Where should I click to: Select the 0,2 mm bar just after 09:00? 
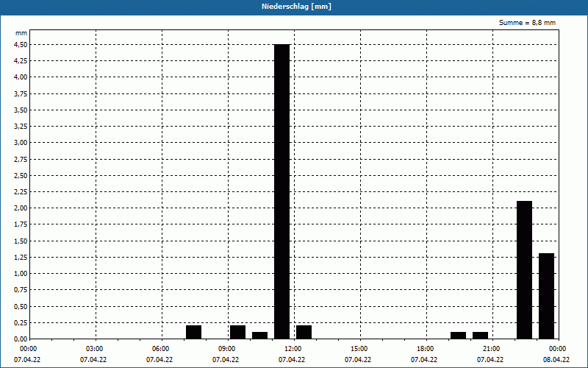pyautogui.click(x=237, y=332)
